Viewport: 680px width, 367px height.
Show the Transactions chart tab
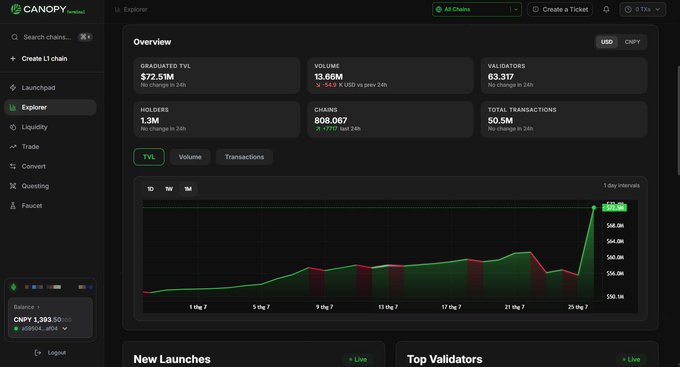click(244, 157)
